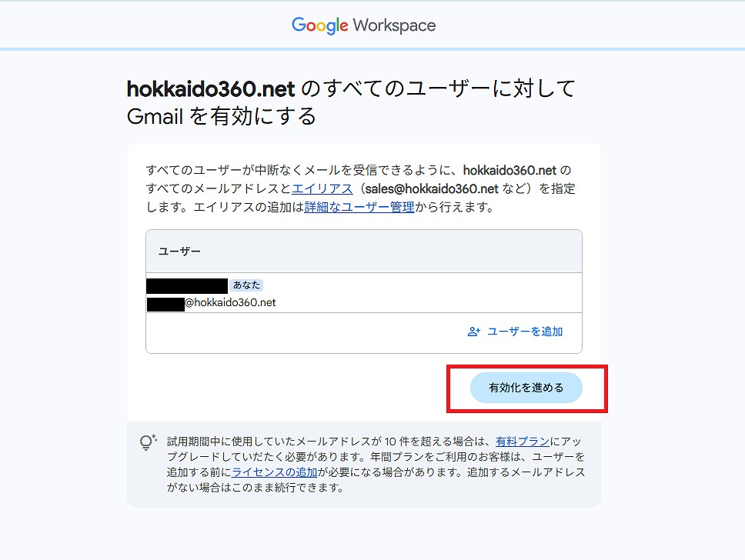Screen dimensions: 745x560
Task: Click hokkaido360.net in the page heading
Action: [211, 88]
